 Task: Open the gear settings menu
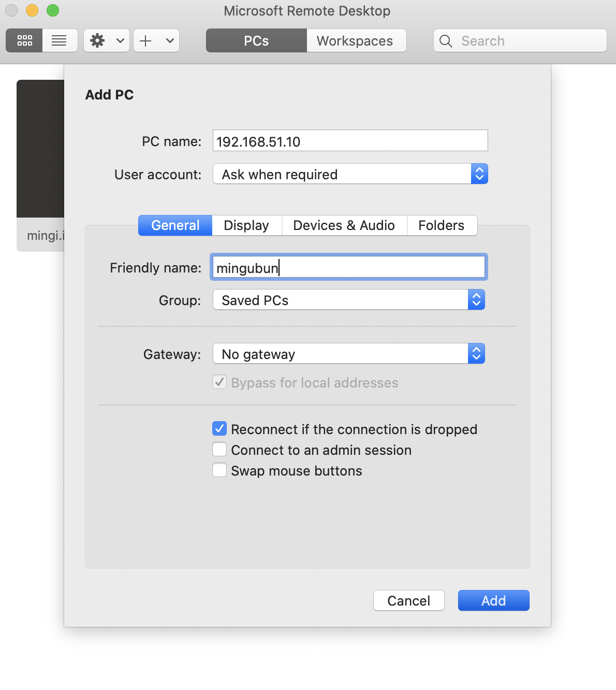(97, 40)
